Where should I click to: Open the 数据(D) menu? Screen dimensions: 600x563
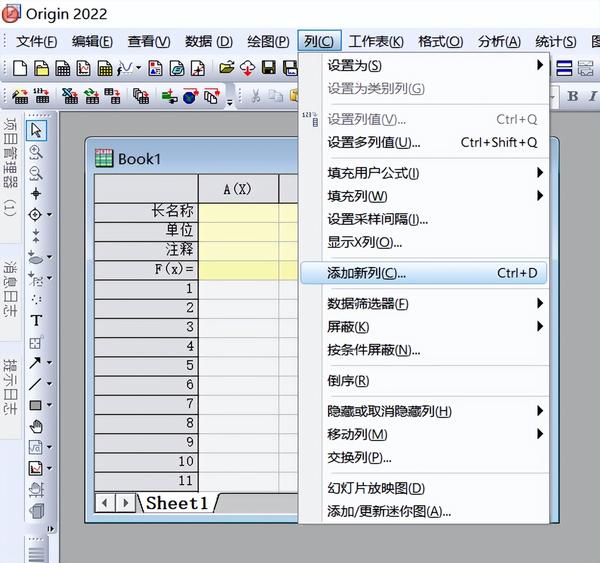(x=209, y=41)
